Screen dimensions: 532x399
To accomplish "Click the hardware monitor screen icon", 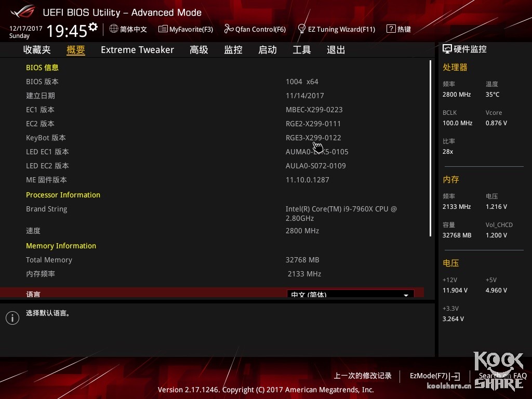I will 447,49.
